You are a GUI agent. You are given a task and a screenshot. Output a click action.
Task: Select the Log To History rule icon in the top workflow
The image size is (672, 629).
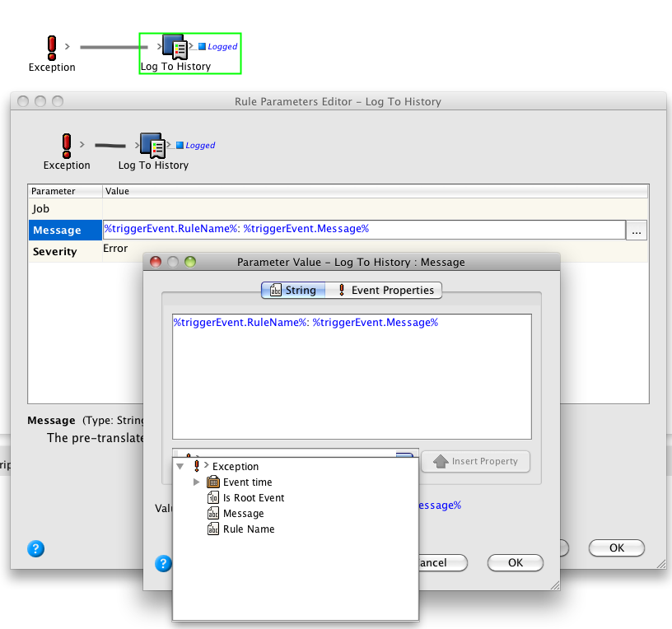174,46
